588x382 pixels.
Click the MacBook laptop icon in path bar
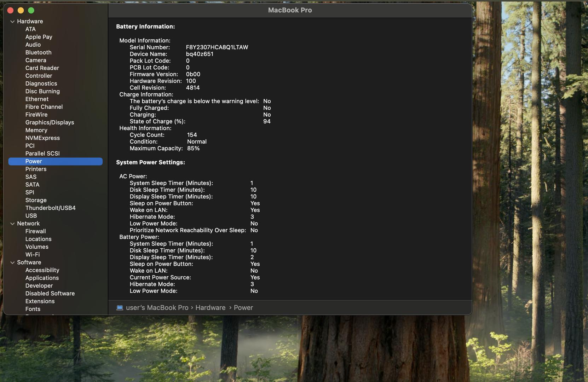120,308
